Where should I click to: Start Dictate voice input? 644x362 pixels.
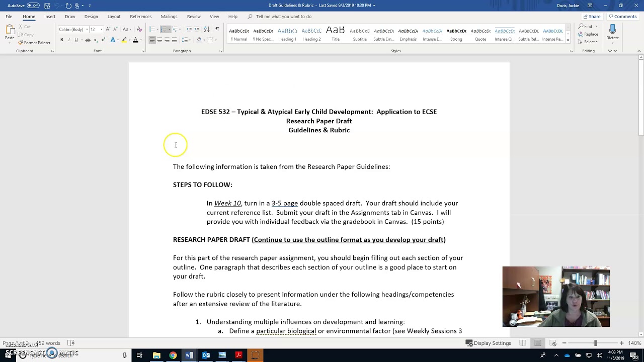(x=612, y=32)
